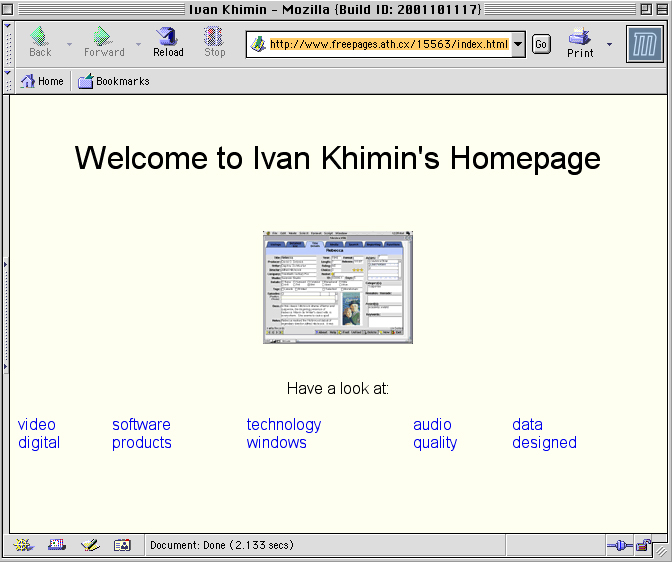The image size is (672, 562).
Task: Open the data link
Action: pos(528,424)
